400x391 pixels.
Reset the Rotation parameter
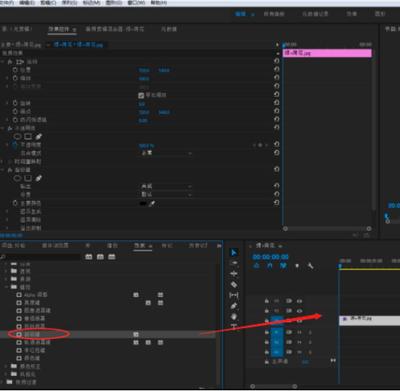pyautogui.click(x=276, y=103)
